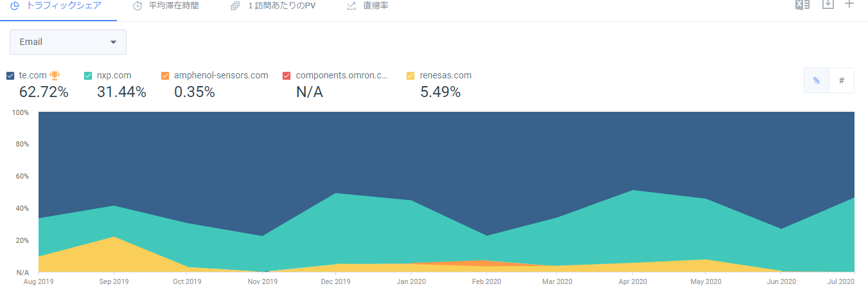Click the Excel export icon
The width and height of the screenshot is (868, 293).
coord(802,4)
